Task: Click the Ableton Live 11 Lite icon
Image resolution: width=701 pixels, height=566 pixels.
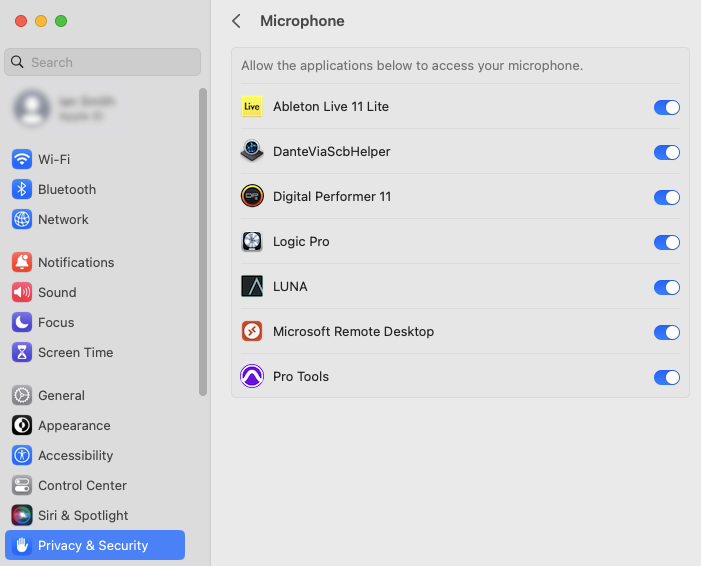Action: click(252, 107)
